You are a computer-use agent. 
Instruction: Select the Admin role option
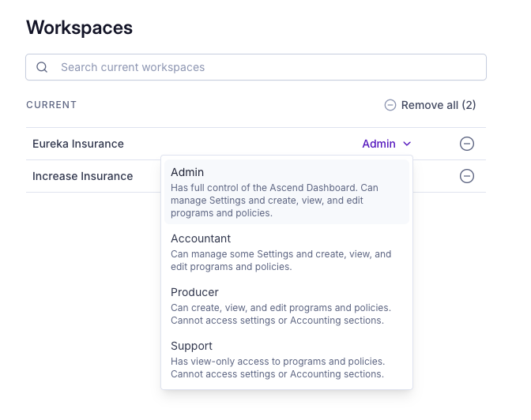point(287,192)
